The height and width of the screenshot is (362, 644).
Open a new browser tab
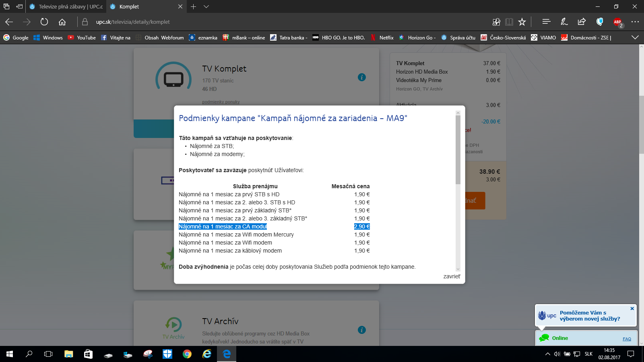click(x=194, y=6)
